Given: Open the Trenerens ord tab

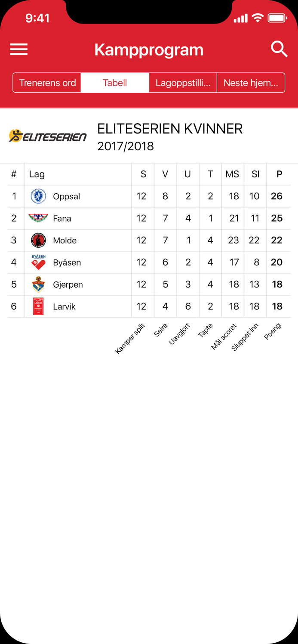Looking at the screenshot, I should click(46, 82).
